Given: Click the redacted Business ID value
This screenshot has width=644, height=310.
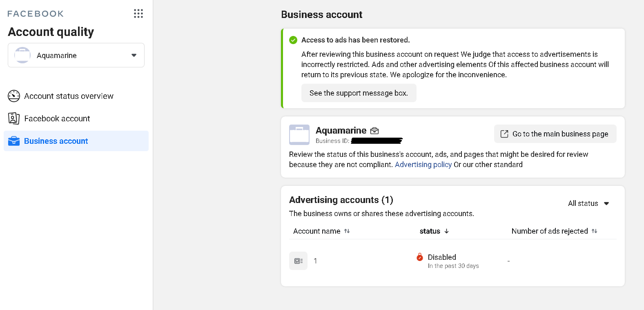Looking at the screenshot, I should click(x=377, y=141).
